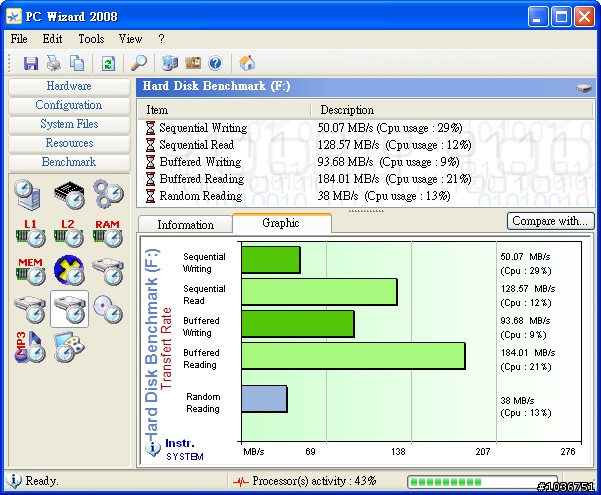
Task: Click the hard disk icon in header bar
Action: pyautogui.click(x=584, y=88)
